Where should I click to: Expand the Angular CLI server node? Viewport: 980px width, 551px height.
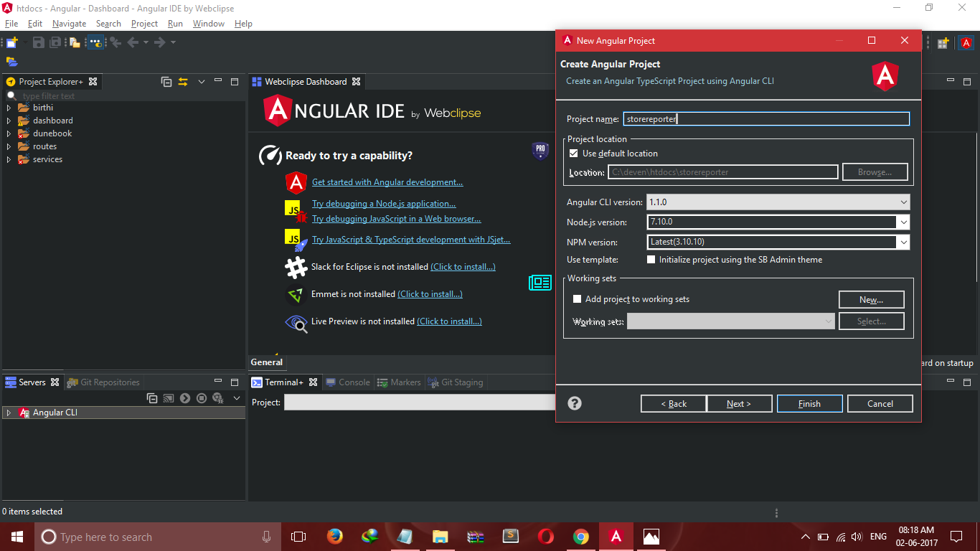9,413
